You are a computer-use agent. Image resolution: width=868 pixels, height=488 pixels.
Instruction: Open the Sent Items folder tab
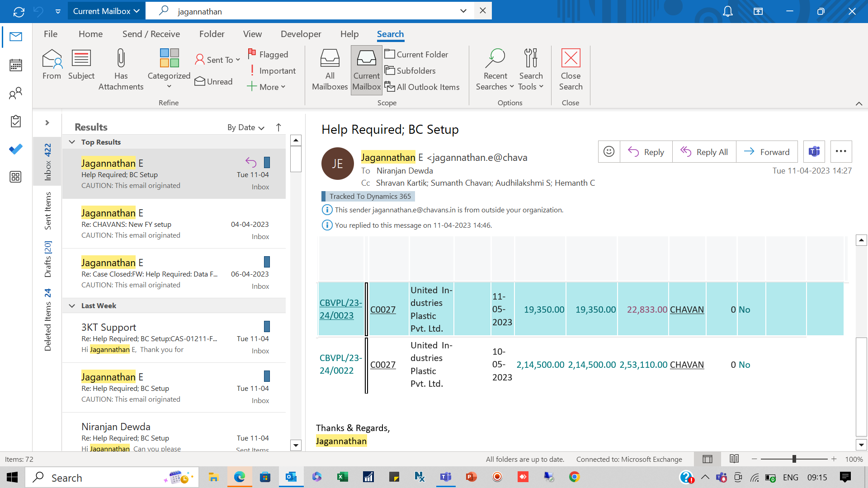pyautogui.click(x=48, y=212)
